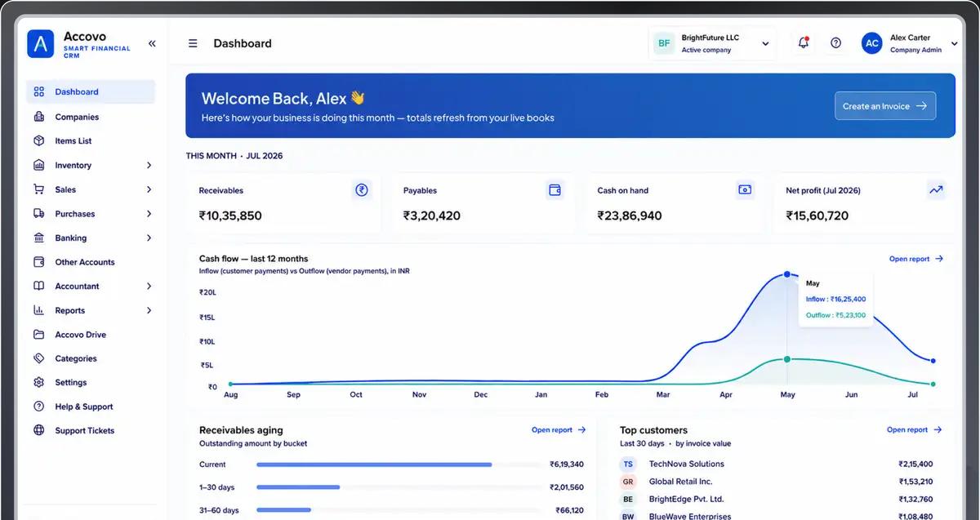Click the Receivables amount ₹10,35,850
Screen dimensions: 980x520
(230, 216)
